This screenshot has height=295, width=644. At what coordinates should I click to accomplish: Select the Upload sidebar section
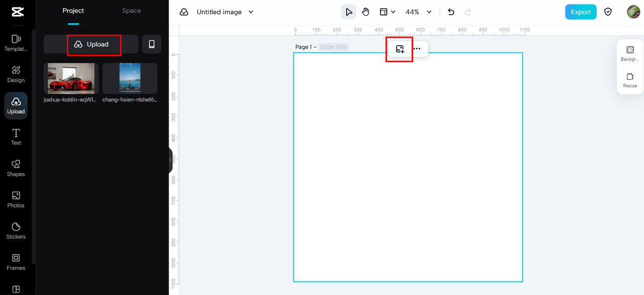pos(16,106)
